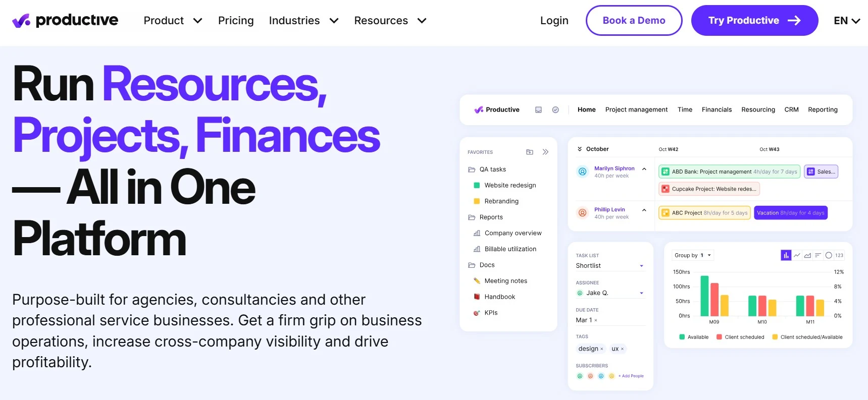
Task: Click the Login link
Action: [x=554, y=21]
